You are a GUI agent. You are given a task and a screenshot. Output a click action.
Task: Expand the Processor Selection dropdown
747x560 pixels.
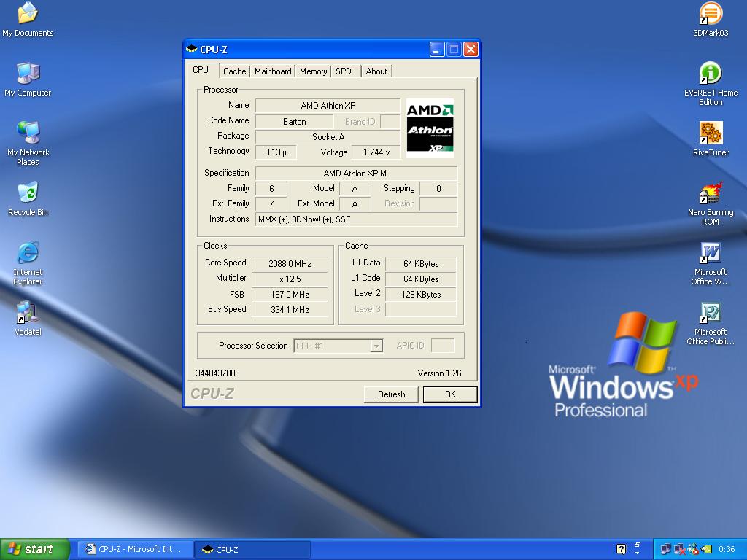(376, 346)
